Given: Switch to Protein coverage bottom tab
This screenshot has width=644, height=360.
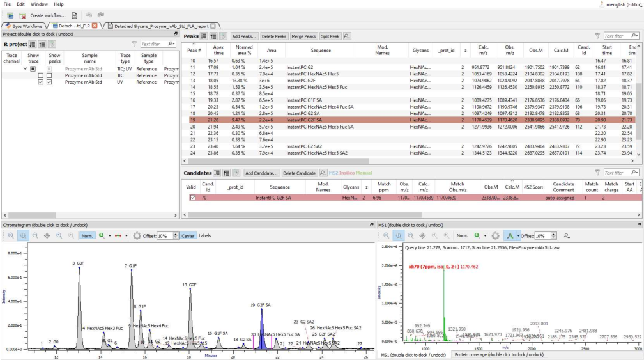Looking at the screenshot, I should [x=499, y=354].
